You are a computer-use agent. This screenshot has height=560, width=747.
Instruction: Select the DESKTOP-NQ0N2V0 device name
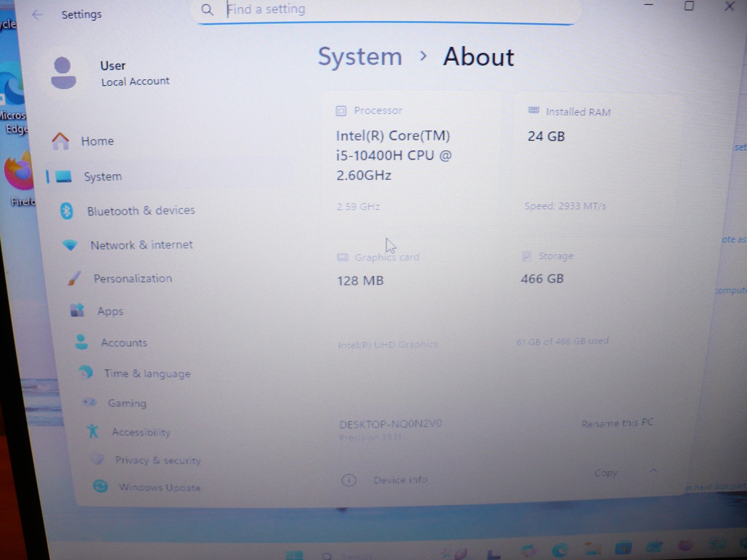390,424
